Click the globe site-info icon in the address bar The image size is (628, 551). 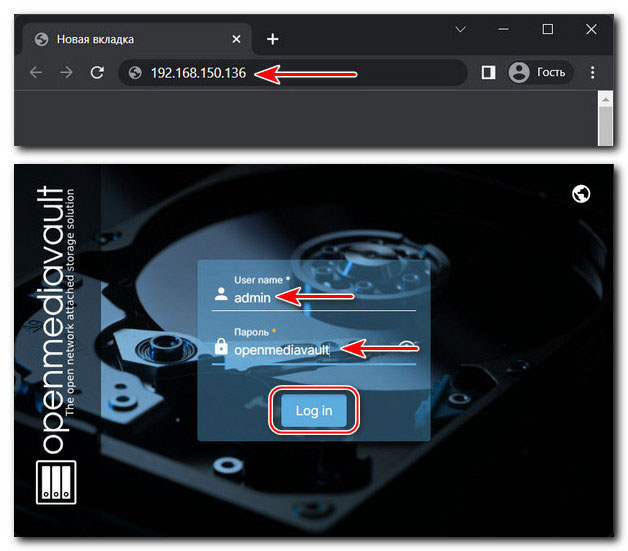coord(135,73)
